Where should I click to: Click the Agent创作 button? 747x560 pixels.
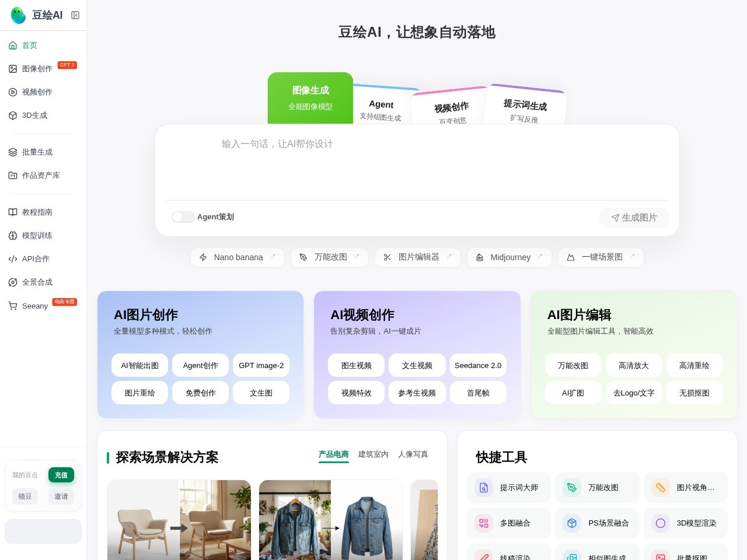[x=201, y=366]
